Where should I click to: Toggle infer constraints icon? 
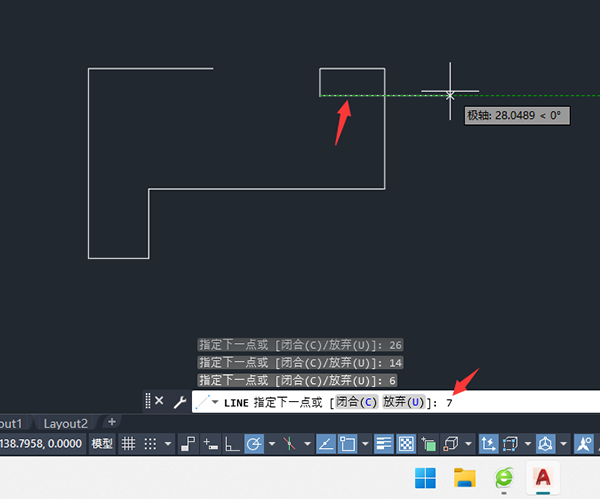point(188,444)
